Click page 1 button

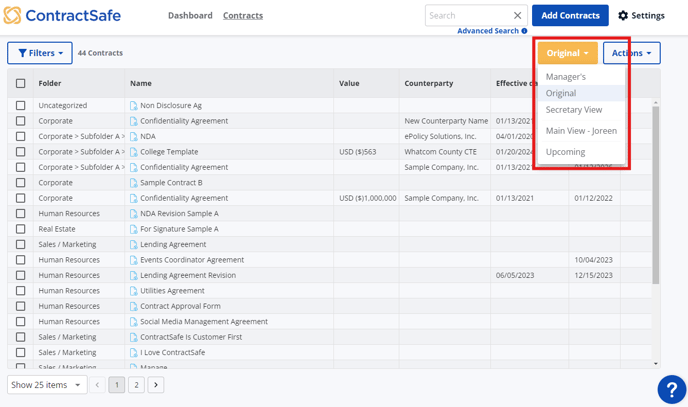point(117,385)
